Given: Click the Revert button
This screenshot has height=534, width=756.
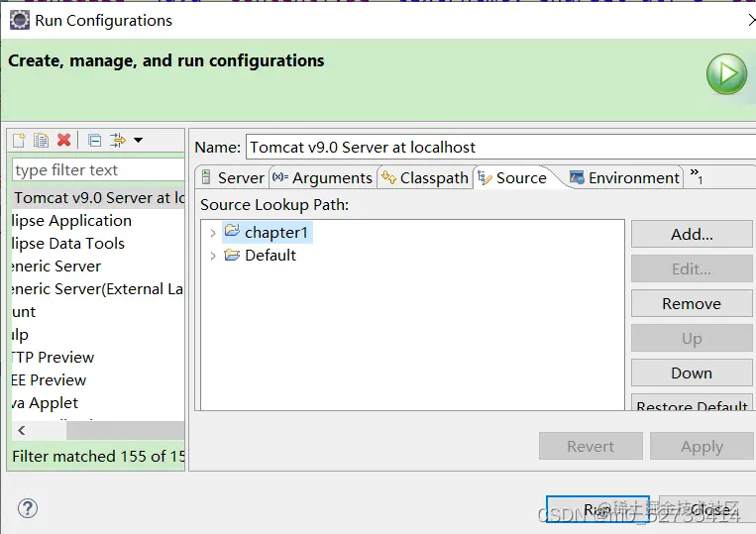Looking at the screenshot, I should pyautogui.click(x=591, y=446).
